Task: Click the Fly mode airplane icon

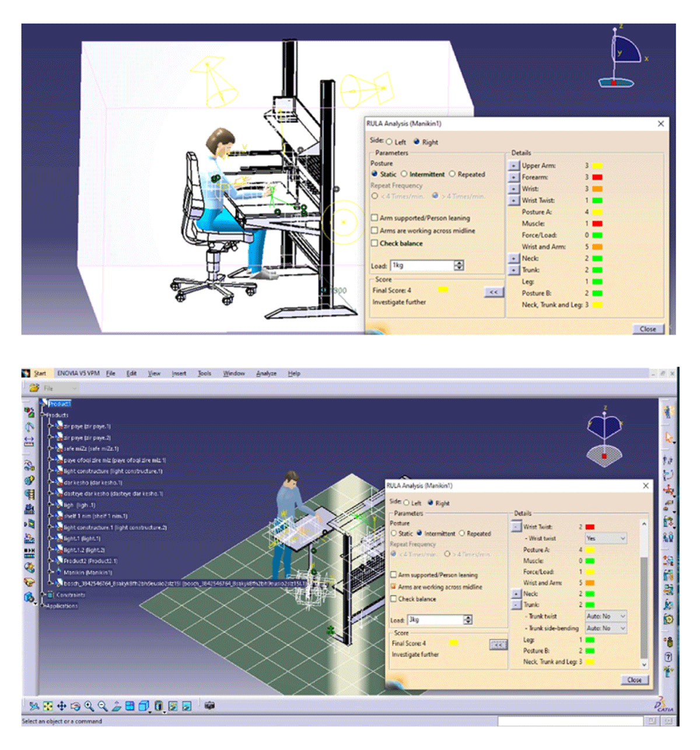Action: pos(34,706)
